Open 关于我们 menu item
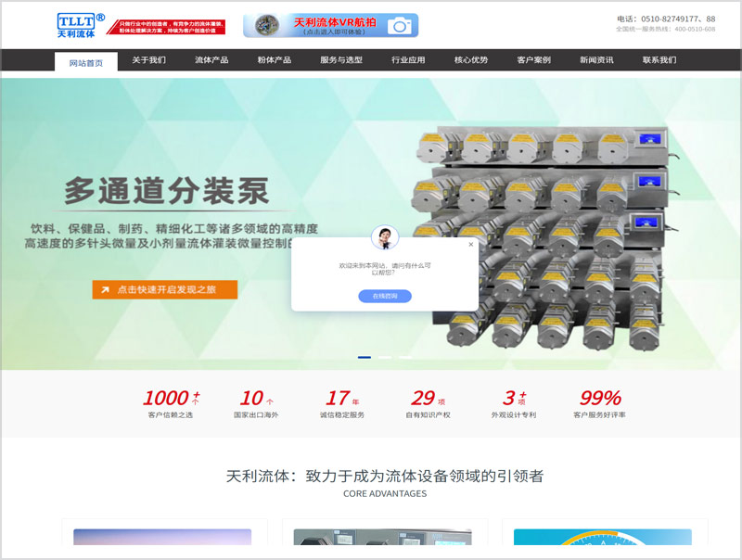This screenshot has height=560, width=742. click(148, 60)
